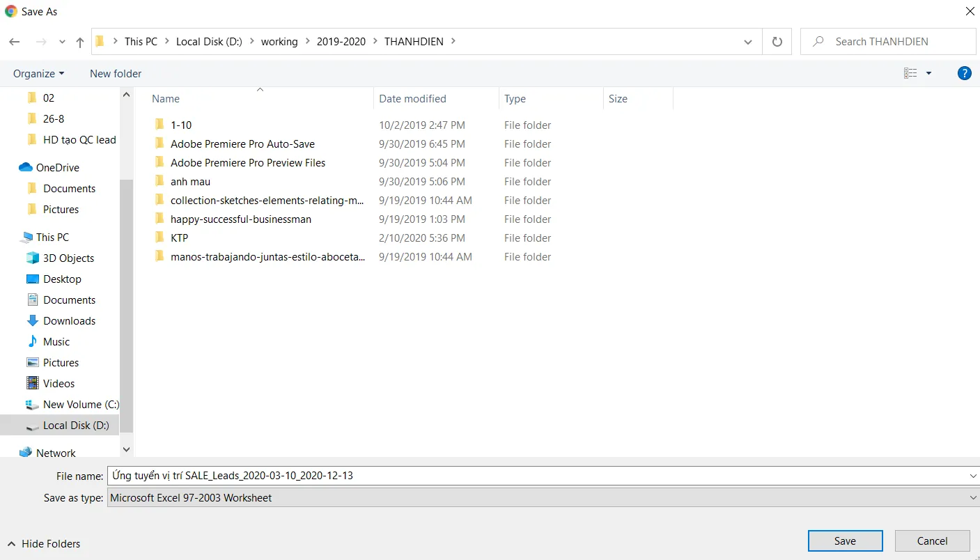
Task: Select OneDrive in the navigation pane
Action: pyautogui.click(x=57, y=167)
